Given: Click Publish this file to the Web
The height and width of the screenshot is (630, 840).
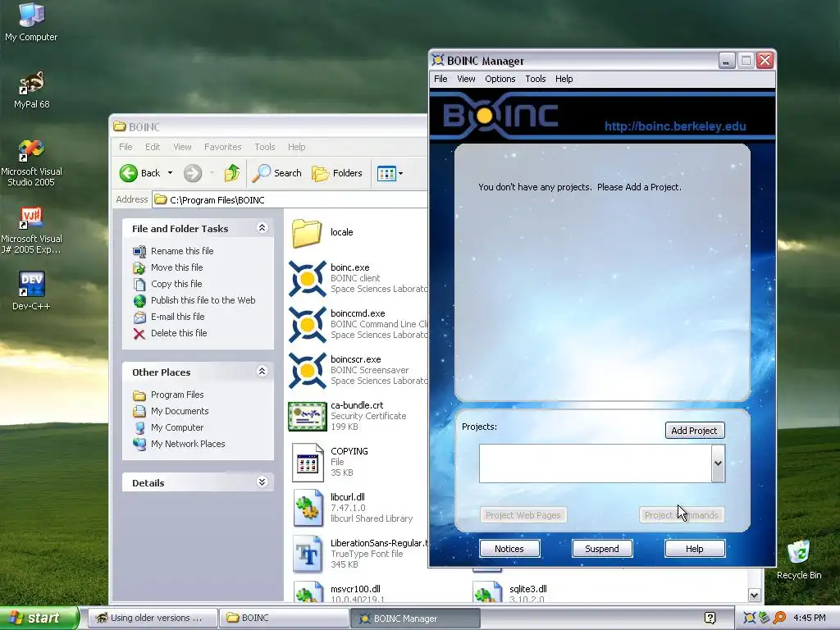Looking at the screenshot, I should (203, 300).
